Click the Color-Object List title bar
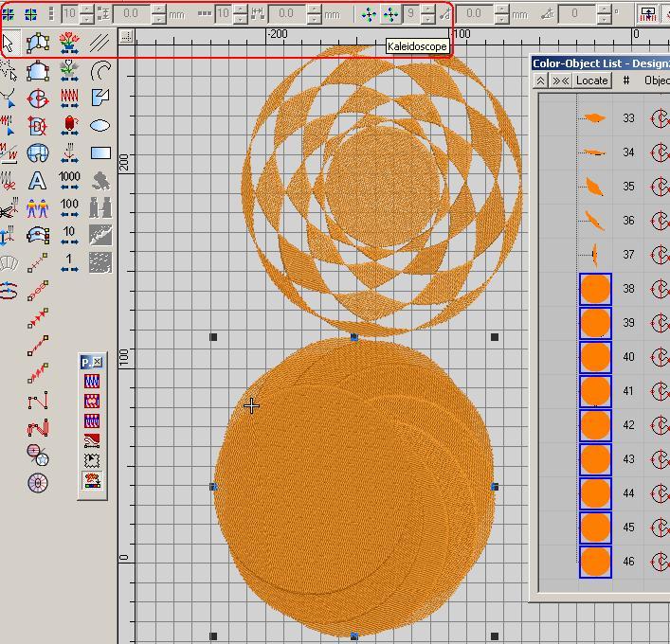Screen dimensions: 670x644 [600, 63]
